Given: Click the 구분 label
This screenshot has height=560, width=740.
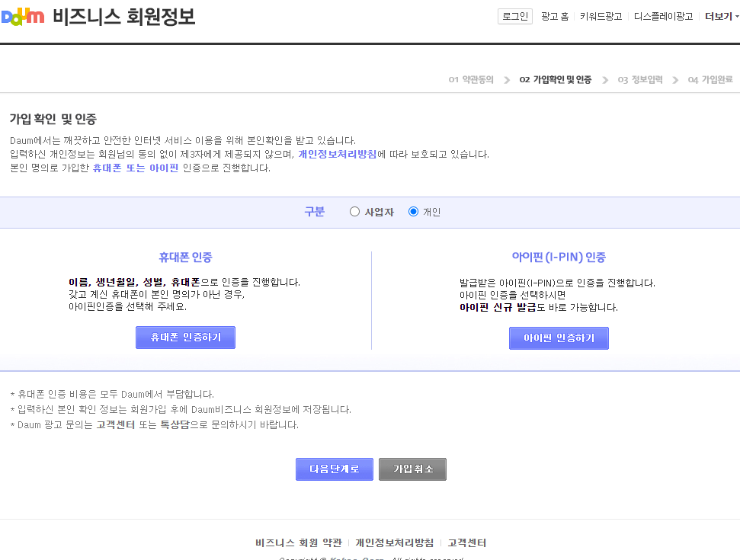Looking at the screenshot, I should [x=314, y=211].
